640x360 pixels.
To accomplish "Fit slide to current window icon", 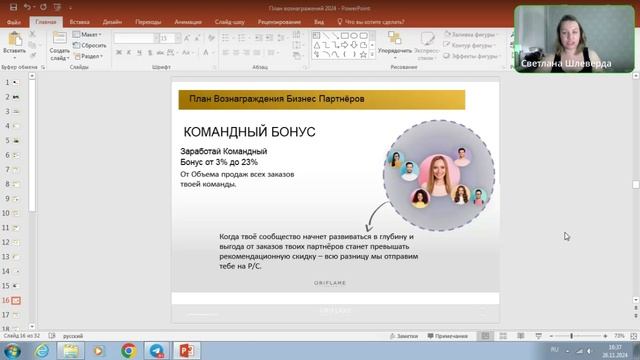I will [x=634, y=336].
